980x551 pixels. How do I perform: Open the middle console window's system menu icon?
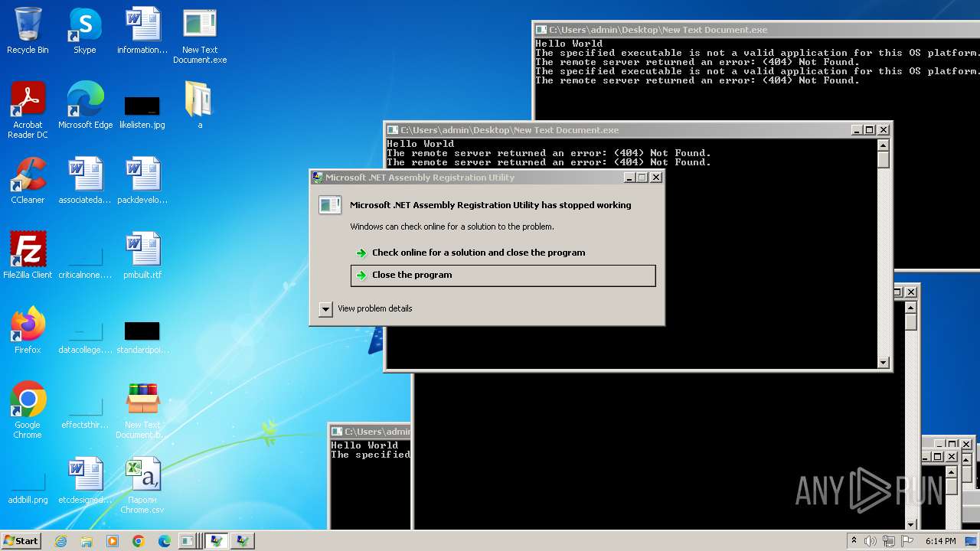tap(393, 130)
